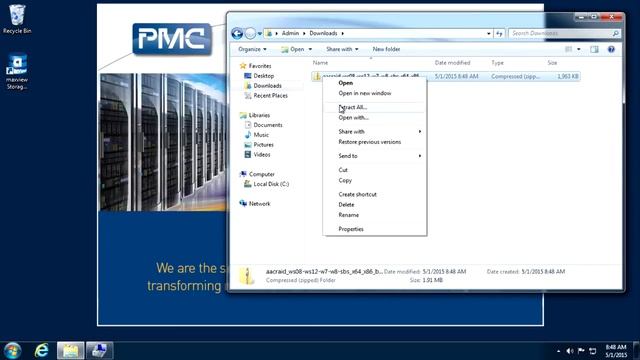Click the Forward arrow in Explorer
The image size is (640, 360).
250,33
